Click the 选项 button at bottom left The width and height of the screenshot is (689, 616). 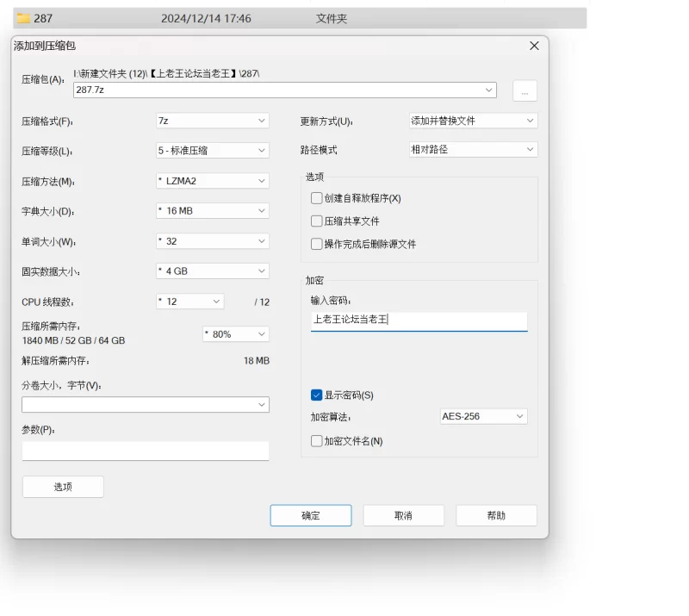63,487
